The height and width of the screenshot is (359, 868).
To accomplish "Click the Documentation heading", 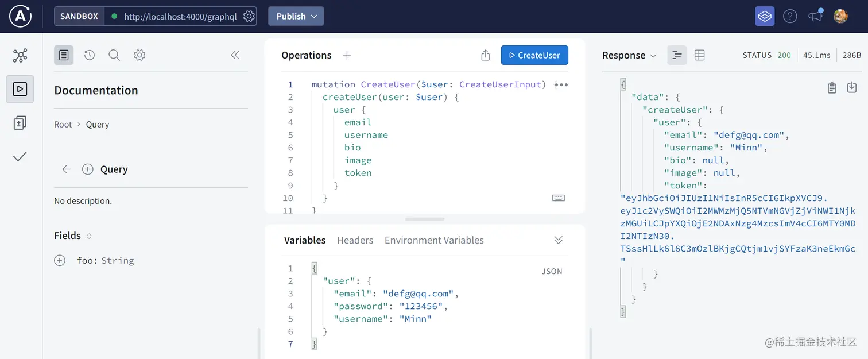I will click(96, 90).
